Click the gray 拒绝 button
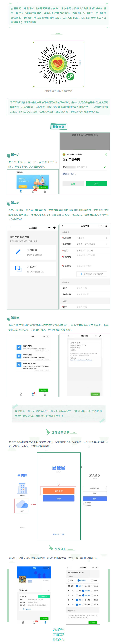This screenshot has width=118, height=644. point(73,183)
